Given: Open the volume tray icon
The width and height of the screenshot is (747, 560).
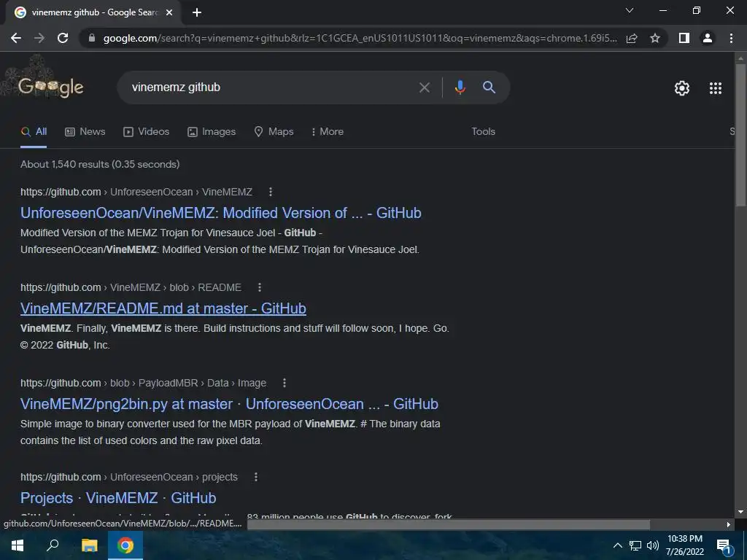Looking at the screenshot, I should point(653,545).
